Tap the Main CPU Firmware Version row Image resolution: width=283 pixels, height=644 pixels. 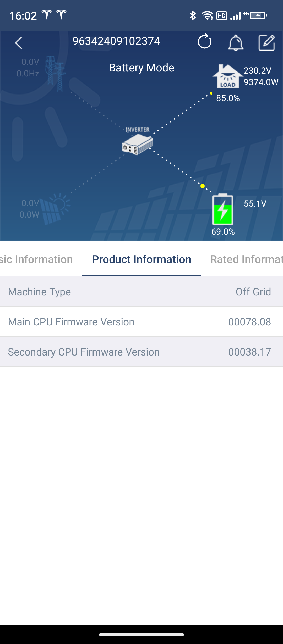click(x=141, y=322)
